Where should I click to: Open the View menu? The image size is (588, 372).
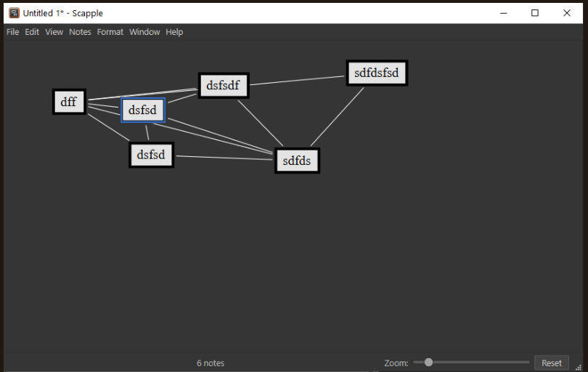(x=54, y=32)
